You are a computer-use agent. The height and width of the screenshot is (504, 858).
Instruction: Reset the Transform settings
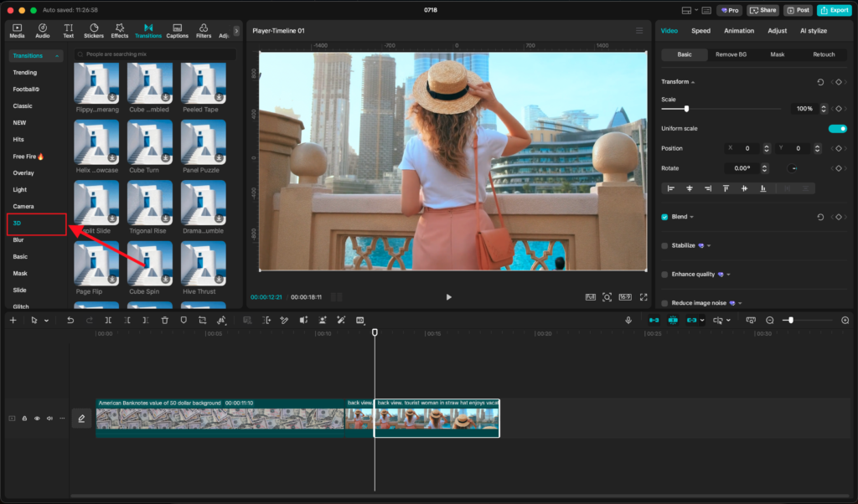click(x=820, y=82)
